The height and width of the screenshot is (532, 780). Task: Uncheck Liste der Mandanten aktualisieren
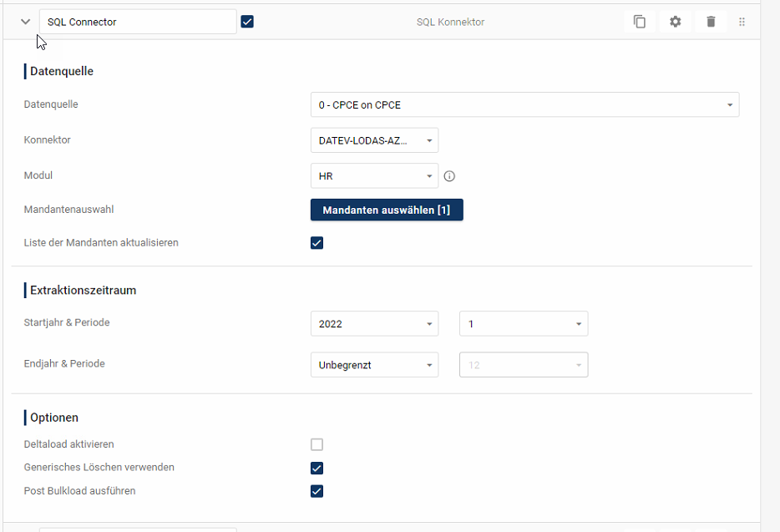[317, 243]
